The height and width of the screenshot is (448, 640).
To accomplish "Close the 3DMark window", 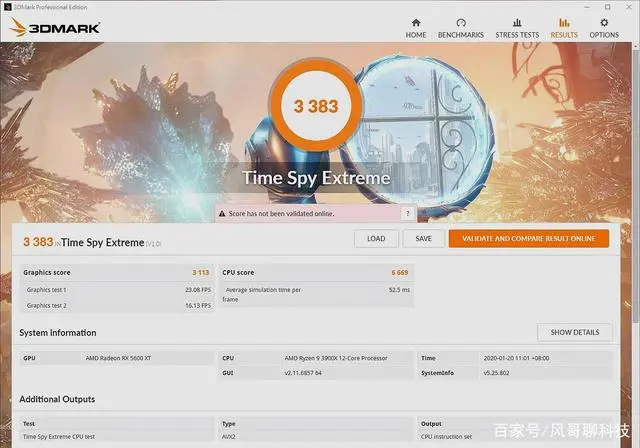I will 629,7.
